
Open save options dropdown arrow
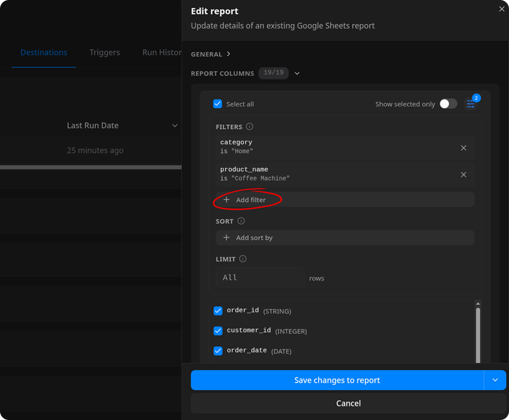point(495,380)
